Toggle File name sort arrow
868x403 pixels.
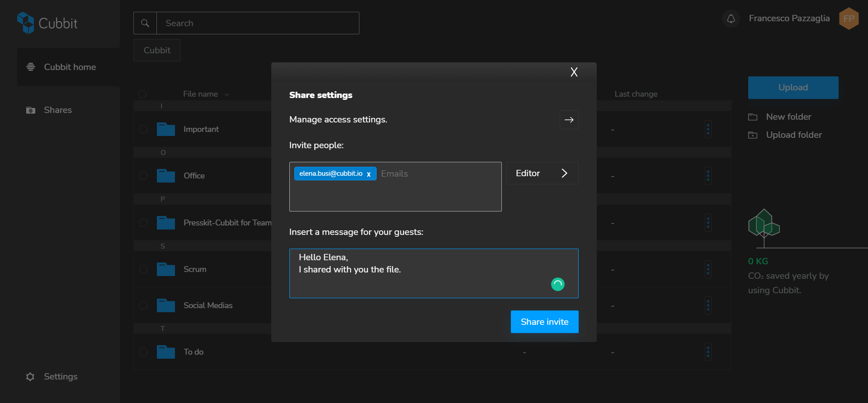pyautogui.click(x=226, y=95)
